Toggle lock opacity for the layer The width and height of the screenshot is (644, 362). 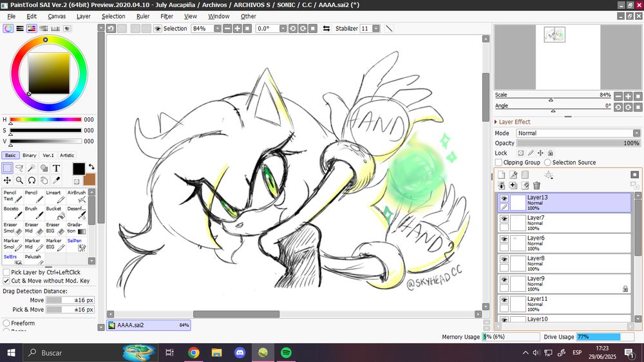[521, 153]
